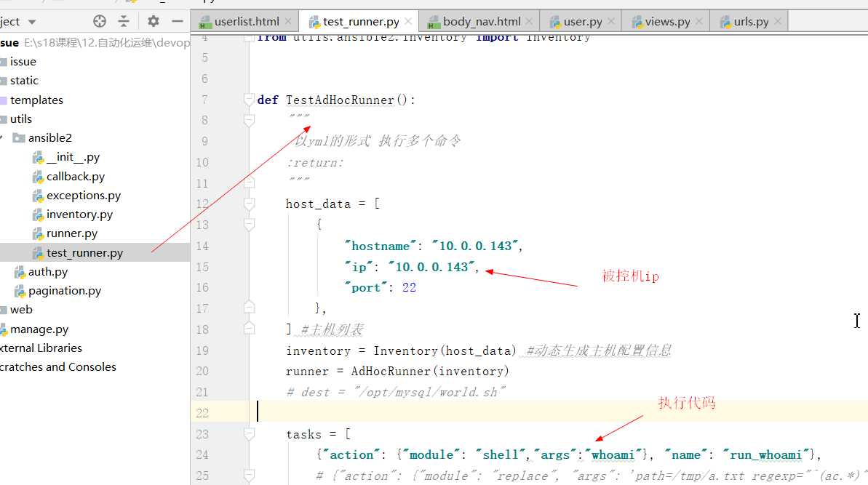Select the issue folder in project tree

23,61
